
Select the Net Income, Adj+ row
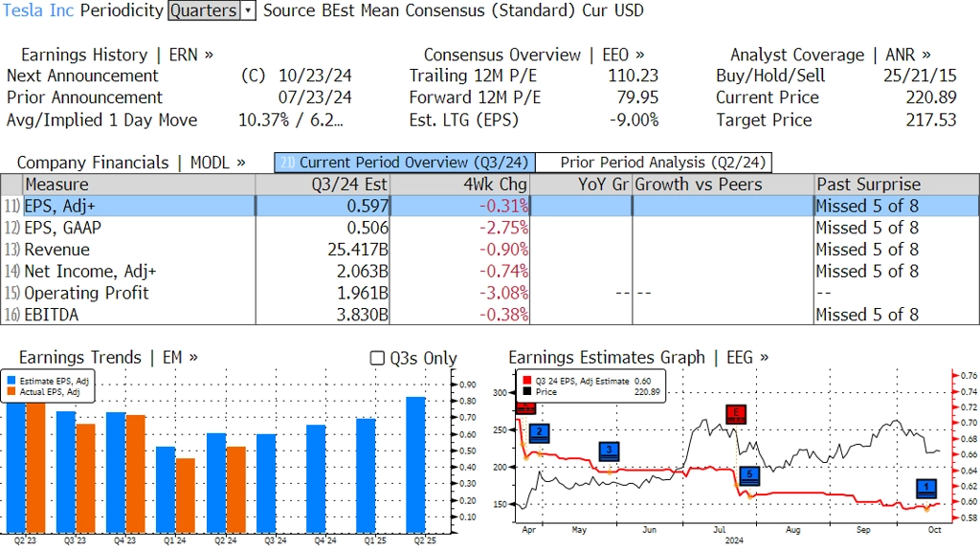pyautogui.click(x=490, y=271)
